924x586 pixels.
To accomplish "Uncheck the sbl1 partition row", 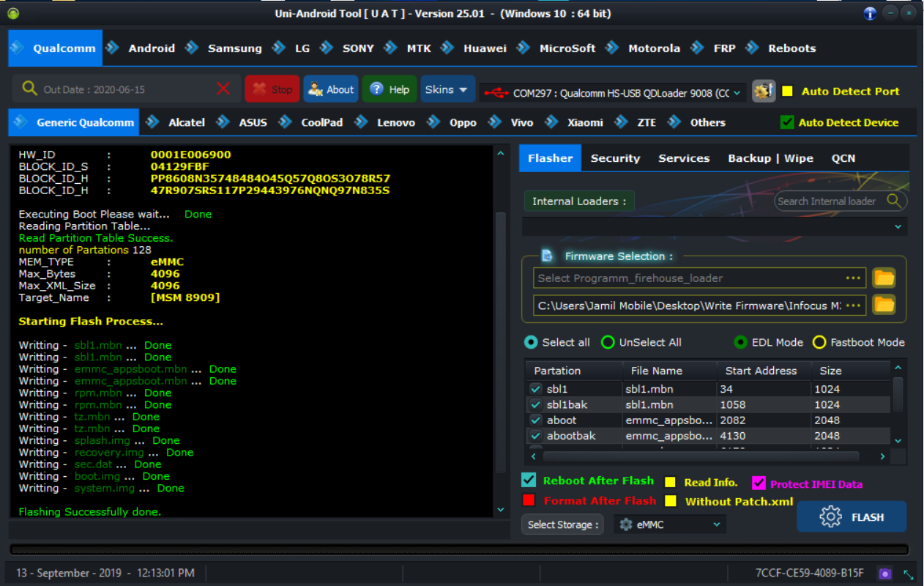I will pos(536,389).
